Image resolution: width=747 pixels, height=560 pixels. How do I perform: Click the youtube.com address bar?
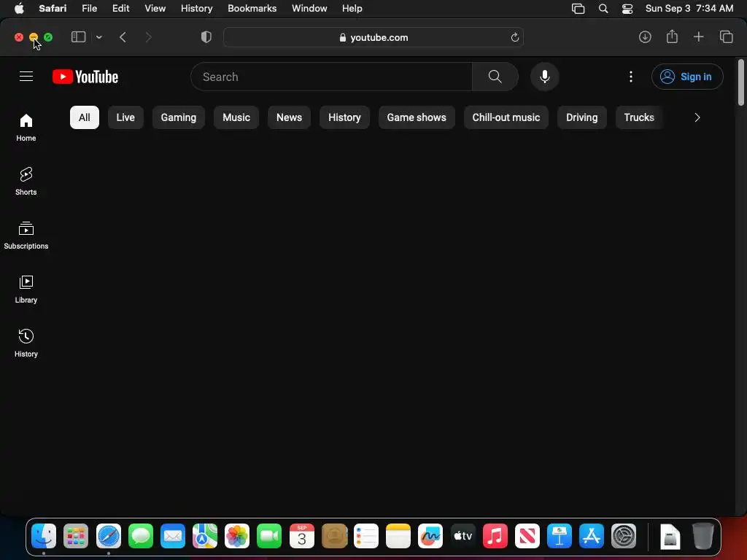point(373,37)
